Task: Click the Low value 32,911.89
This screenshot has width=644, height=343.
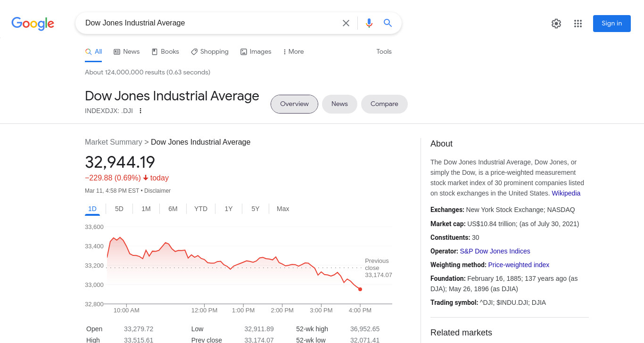Action: pyautogui.click(x=259, y=329)
